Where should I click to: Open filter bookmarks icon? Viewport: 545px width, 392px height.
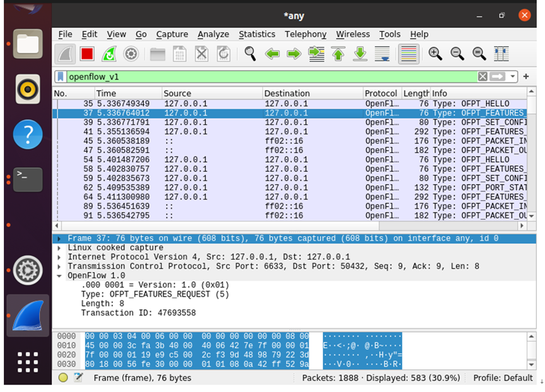pos(60,76)
